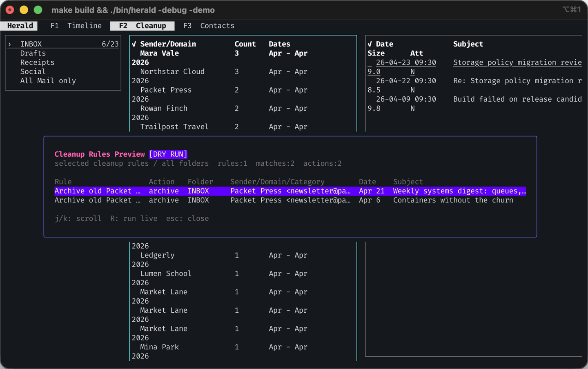This screenshot has width=588, height=369.
Task: Click the 26-04-23 09:30 message date
Action: click(406, 62)
